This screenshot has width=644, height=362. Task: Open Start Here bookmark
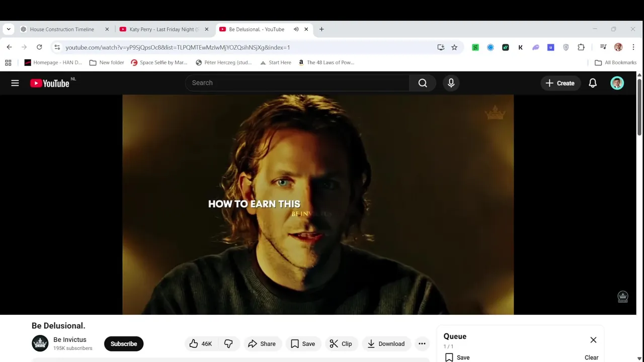coord(275,62)
